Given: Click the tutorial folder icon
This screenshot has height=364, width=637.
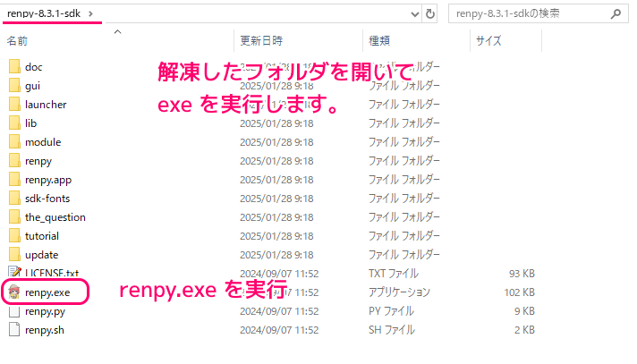Looking at the screenshot, I should [x=14, y=236].
